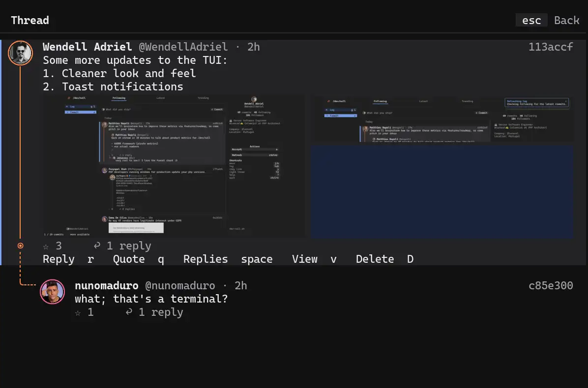
Task: Copy the post hash 113accf
Action: (x=551, y=47)
